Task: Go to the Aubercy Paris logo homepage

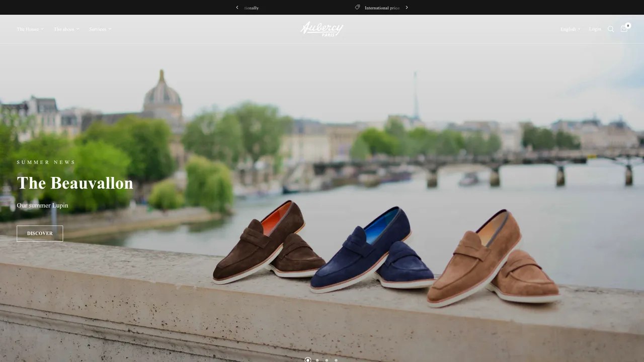Action: pos(322,29)
